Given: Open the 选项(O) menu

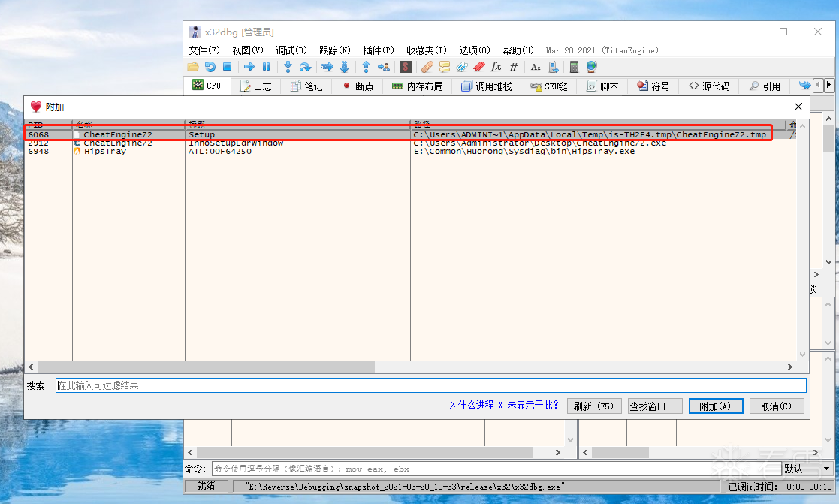Looking at the screenshot, I should 475,50.
